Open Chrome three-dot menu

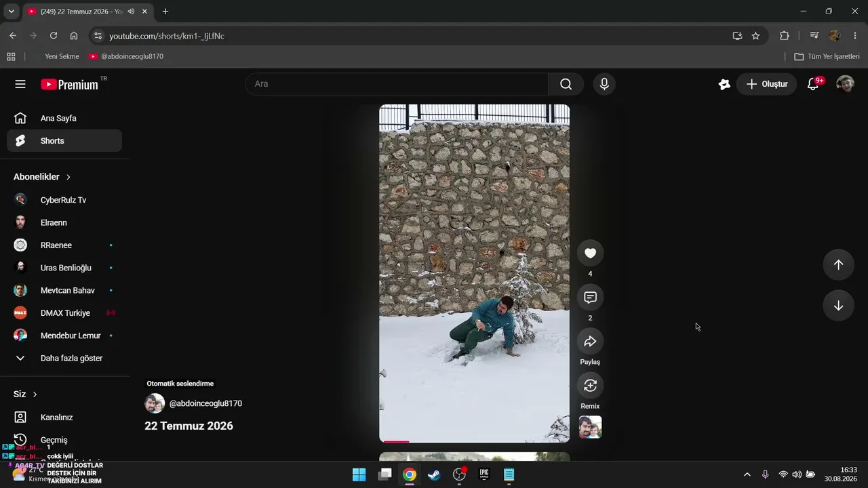point(854,36)
